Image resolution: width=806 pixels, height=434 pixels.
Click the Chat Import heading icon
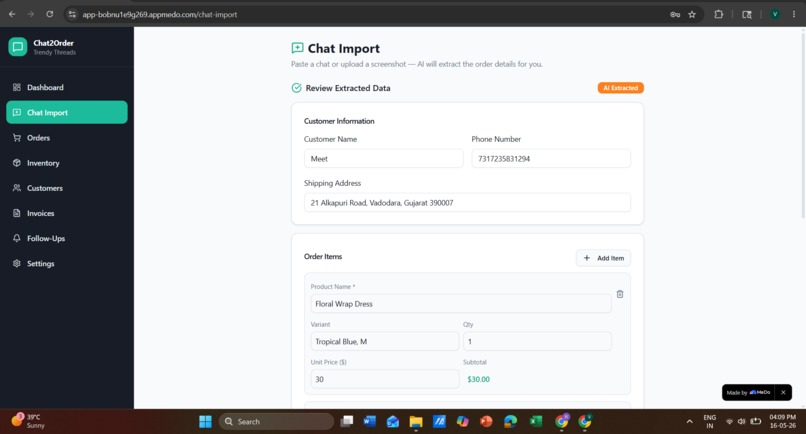(x=297, y=48)
